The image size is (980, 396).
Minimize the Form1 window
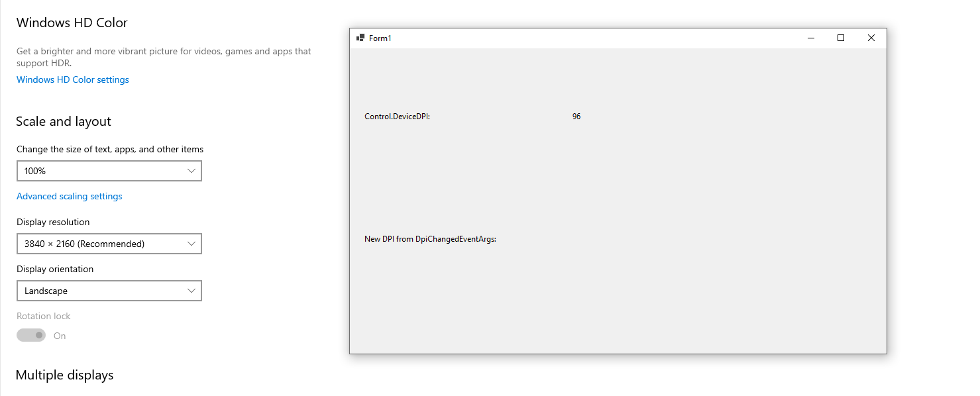click(811, 38)
